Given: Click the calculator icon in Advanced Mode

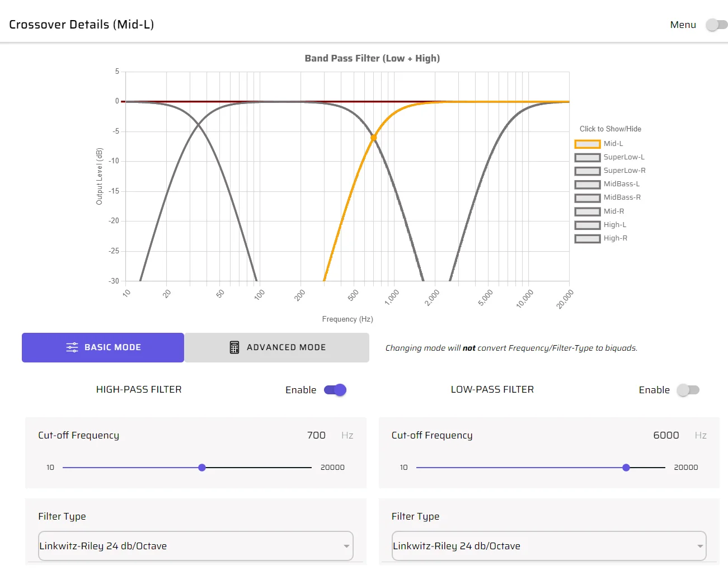Looking at the screenshot, I should coord(234,347).
